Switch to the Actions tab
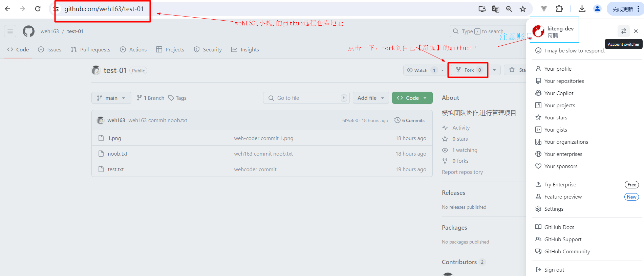This screenshot has width=644, height=276. [133, 49]
